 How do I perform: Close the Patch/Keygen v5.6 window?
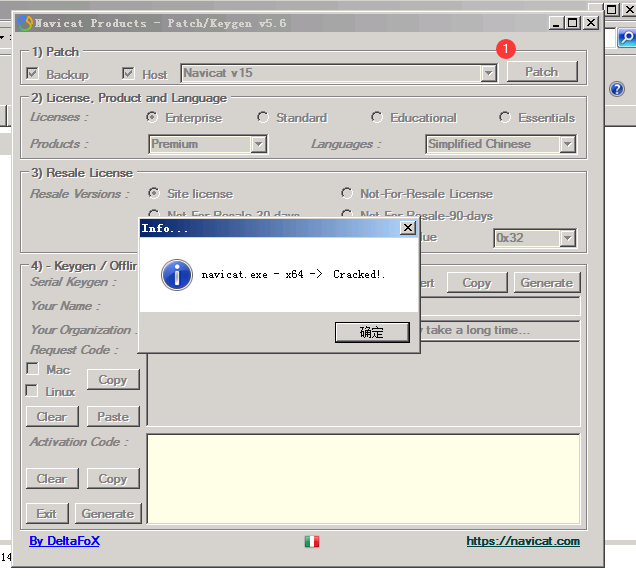pos(591,23)
